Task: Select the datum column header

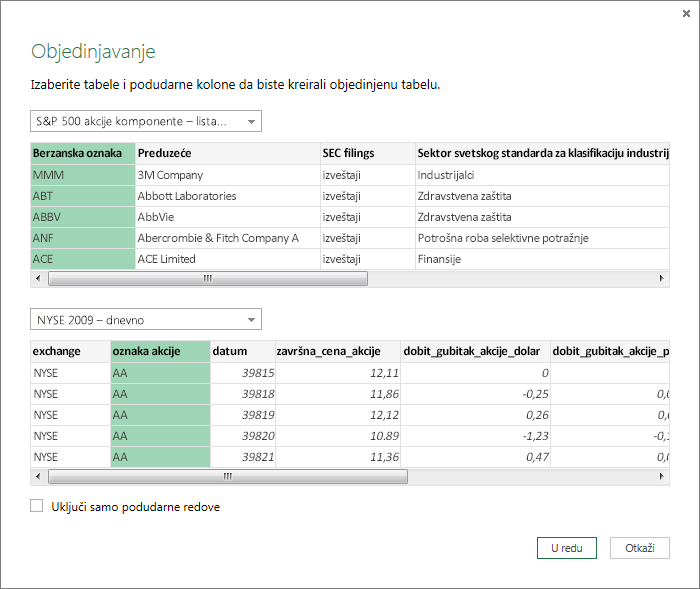Action: coord(242,351)
